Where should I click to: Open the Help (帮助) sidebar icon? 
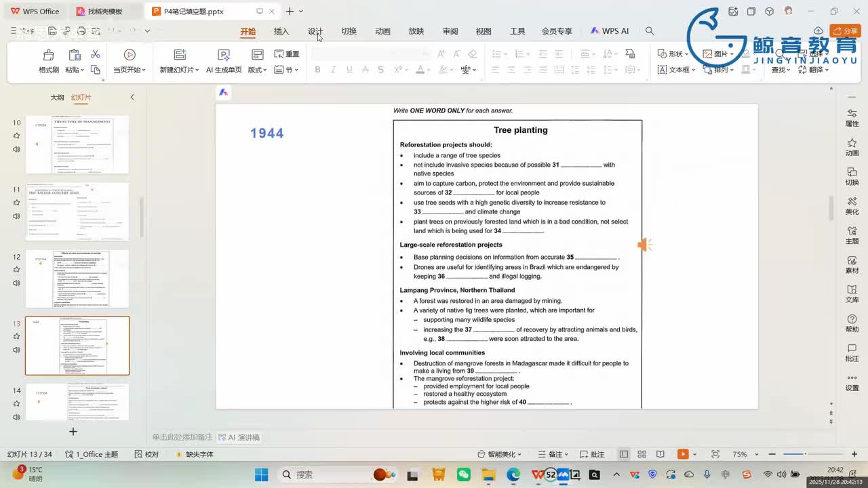point(852,323)
